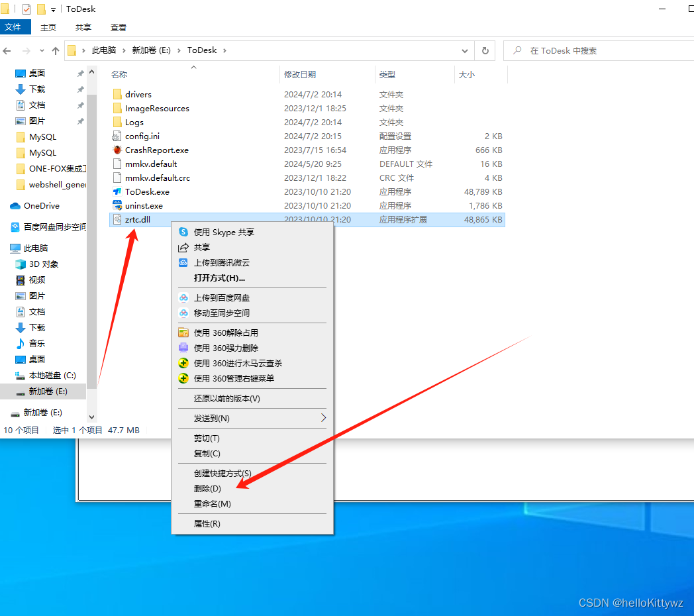This screenshot has height=616, width=694.
Task: Click the scroll-up arrow of navigation pane
Action: point(91,72)
